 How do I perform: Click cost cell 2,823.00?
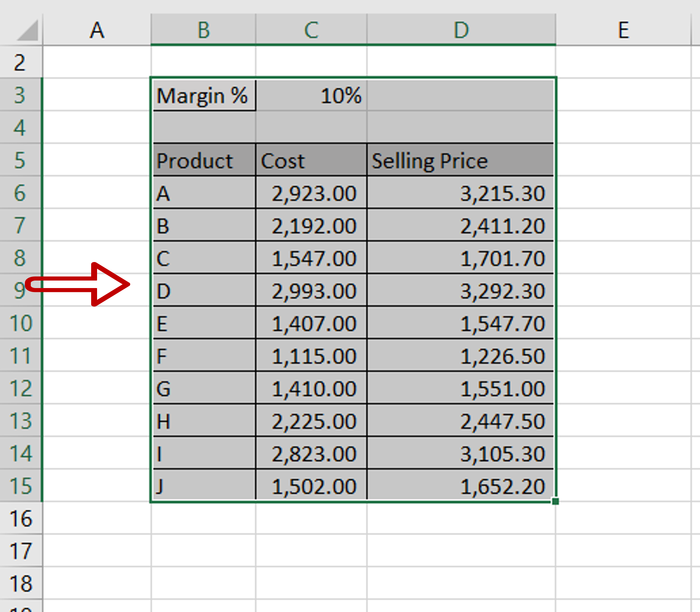point(311,453)
